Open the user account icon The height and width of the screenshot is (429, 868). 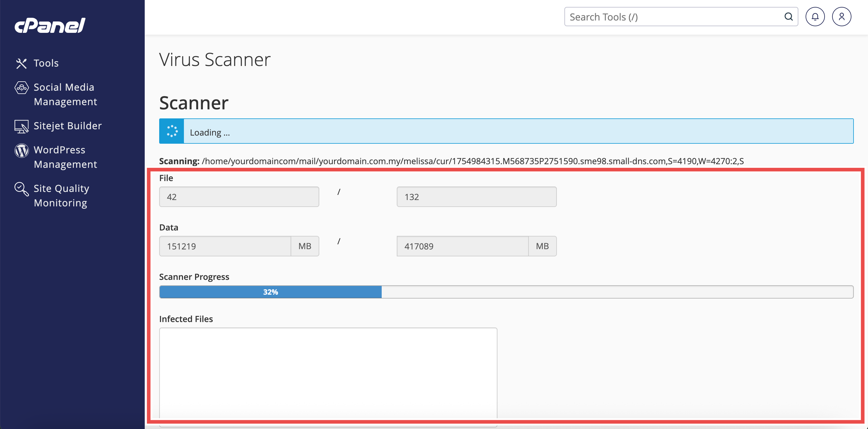point(841,17)
